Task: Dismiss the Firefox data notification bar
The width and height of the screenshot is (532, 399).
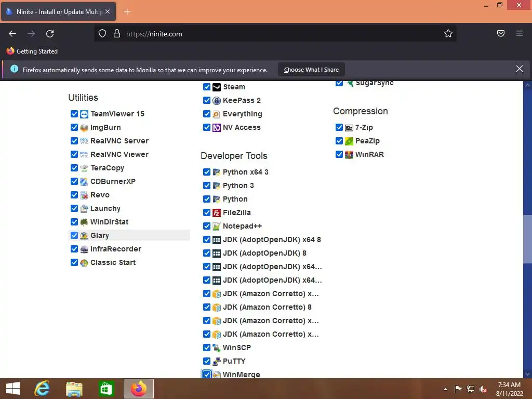Action: (520, 69)
